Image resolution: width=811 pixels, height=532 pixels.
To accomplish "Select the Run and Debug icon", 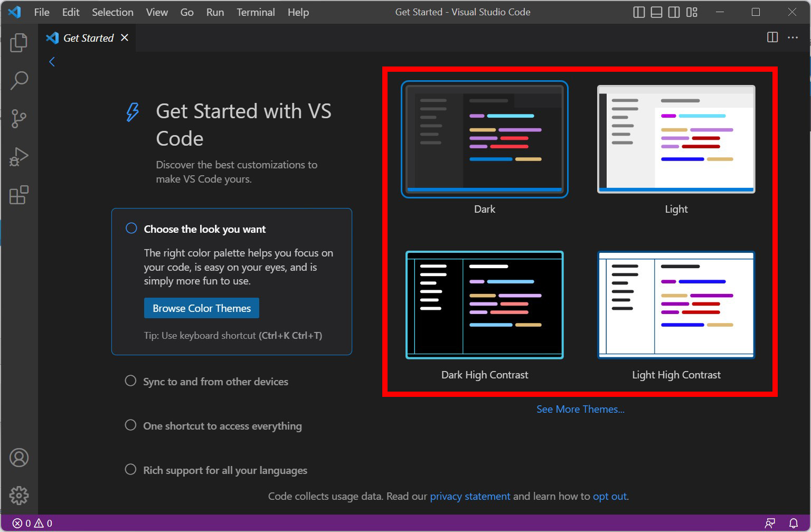I will 19,156.
